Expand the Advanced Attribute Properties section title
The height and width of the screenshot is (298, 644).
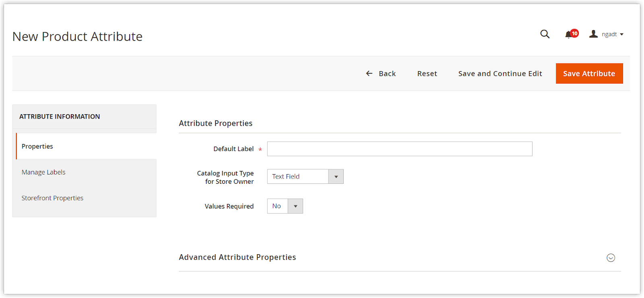pos(237,257)
